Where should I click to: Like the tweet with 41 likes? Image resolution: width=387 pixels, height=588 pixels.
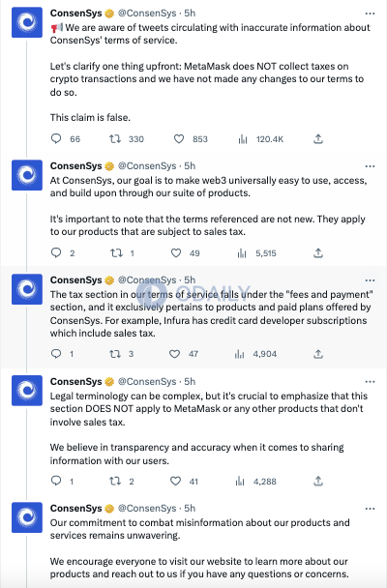(175, 481)
